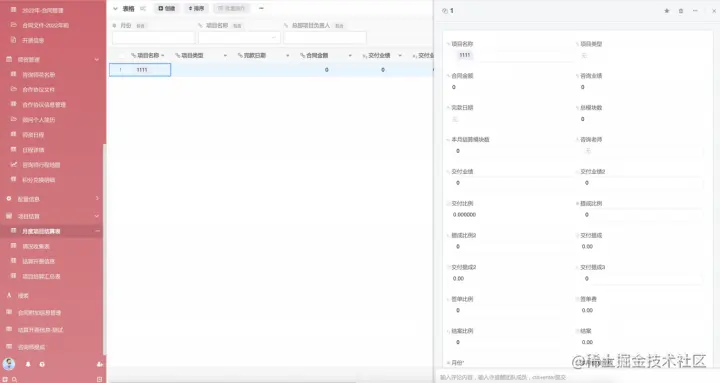Click the bottom-right corner sidebar icon
The height and width of the screenshot is (383, 720).
click(100, 379)
